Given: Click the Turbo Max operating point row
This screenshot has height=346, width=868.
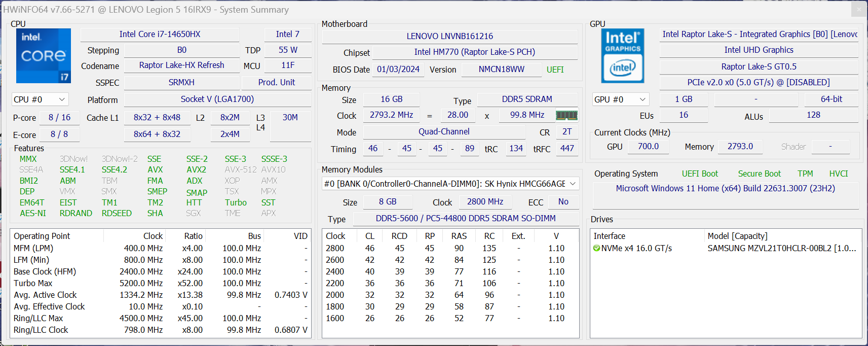Looking at the screenshot, I should click(161, 283).
